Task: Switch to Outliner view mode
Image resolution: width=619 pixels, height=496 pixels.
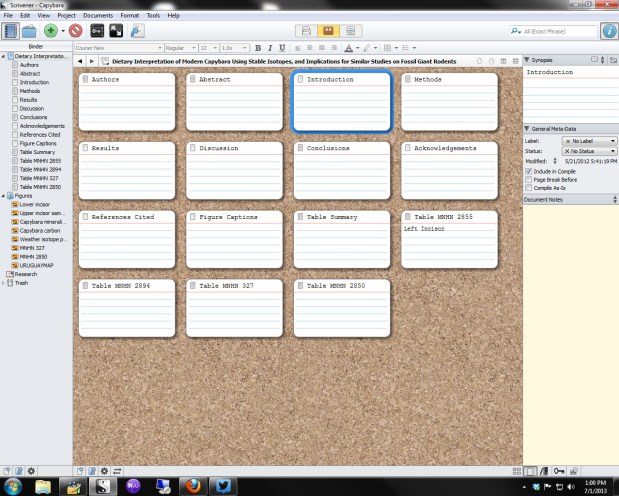Action: [x=350, y=31]
